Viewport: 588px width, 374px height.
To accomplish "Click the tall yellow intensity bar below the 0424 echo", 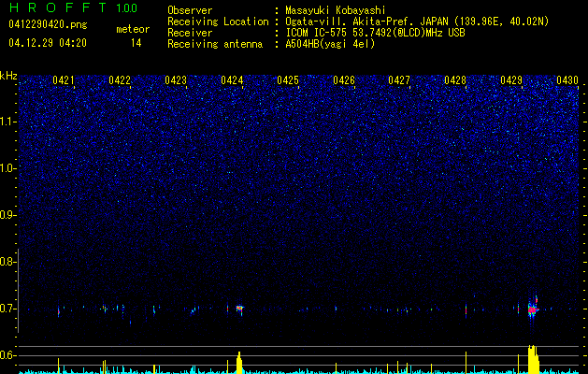I will click(239, 361).
